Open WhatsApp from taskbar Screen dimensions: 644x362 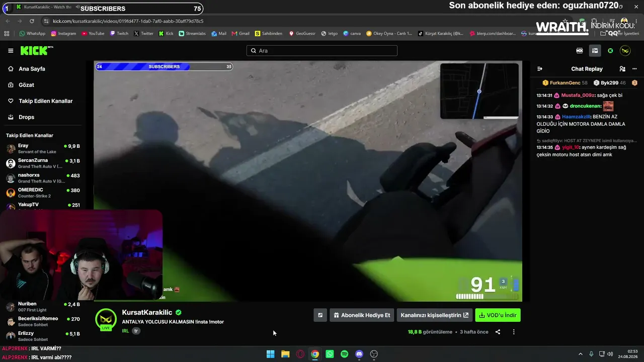point(330,354)
